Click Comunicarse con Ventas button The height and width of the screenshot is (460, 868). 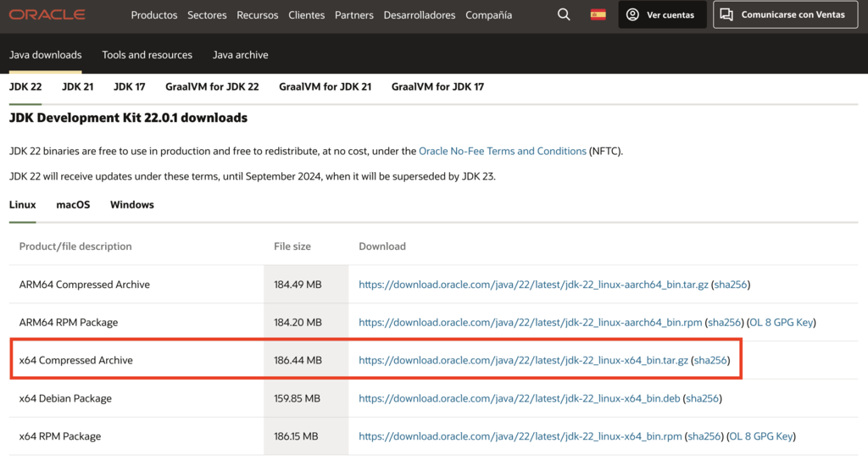(x=785, y=15)
